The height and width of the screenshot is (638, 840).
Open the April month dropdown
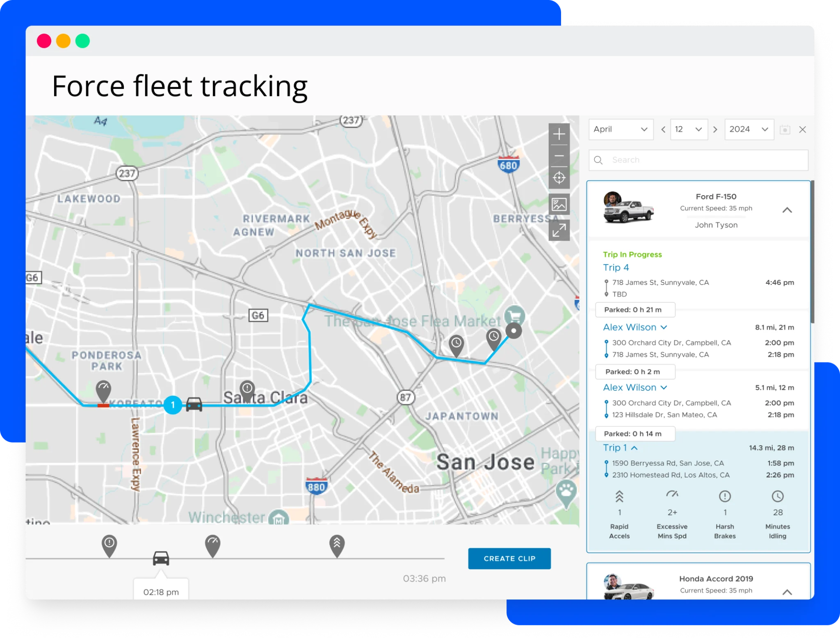pos(621,130)
